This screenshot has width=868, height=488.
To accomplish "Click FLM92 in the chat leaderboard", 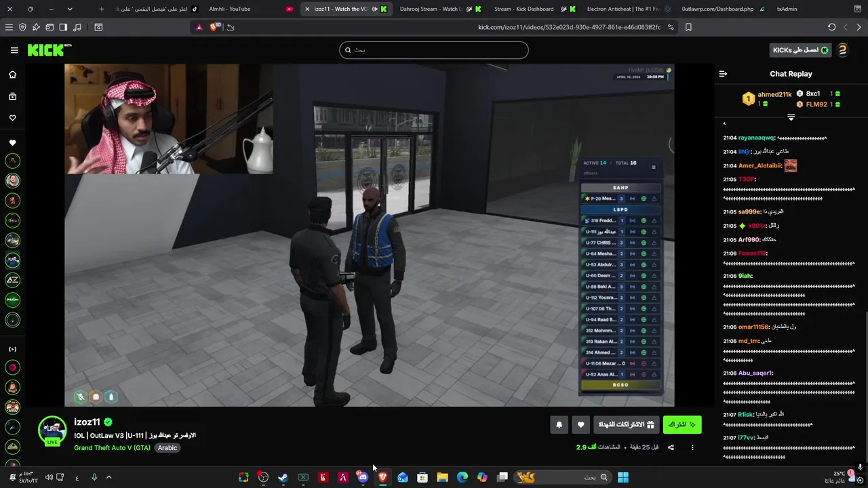I will [x=816, y=104].
